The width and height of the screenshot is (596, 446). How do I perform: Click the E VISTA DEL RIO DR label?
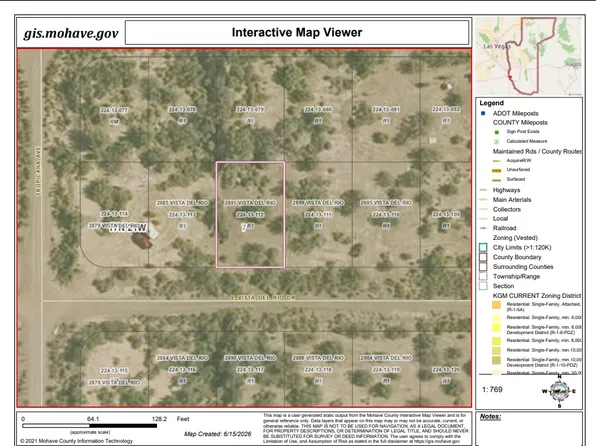coord(263,298)
